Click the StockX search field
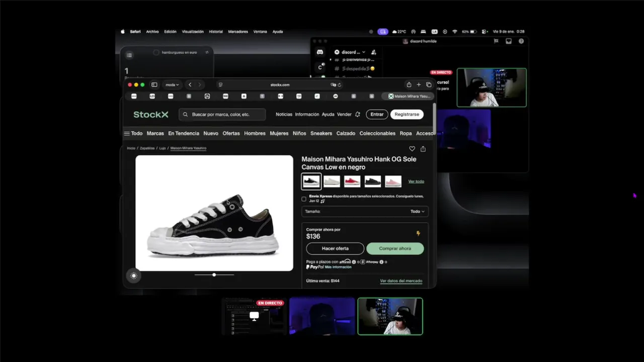The width and height of the screenshot is (644, 362). point(222,115)
